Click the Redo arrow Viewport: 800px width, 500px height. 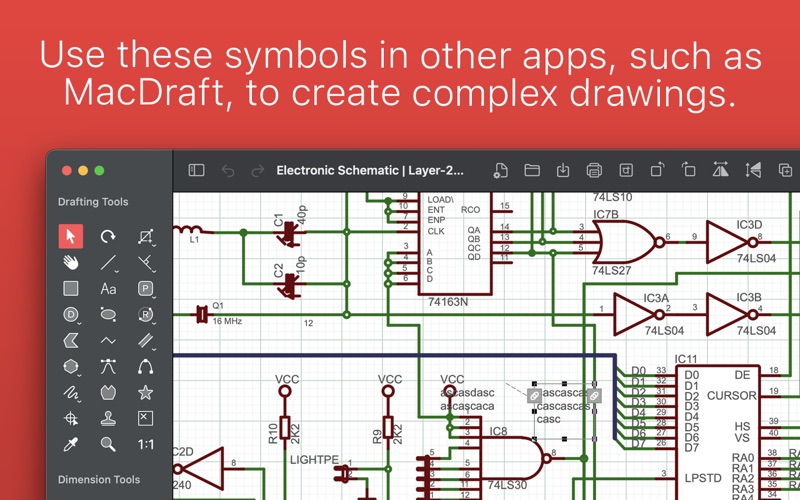tap(258, 170)
